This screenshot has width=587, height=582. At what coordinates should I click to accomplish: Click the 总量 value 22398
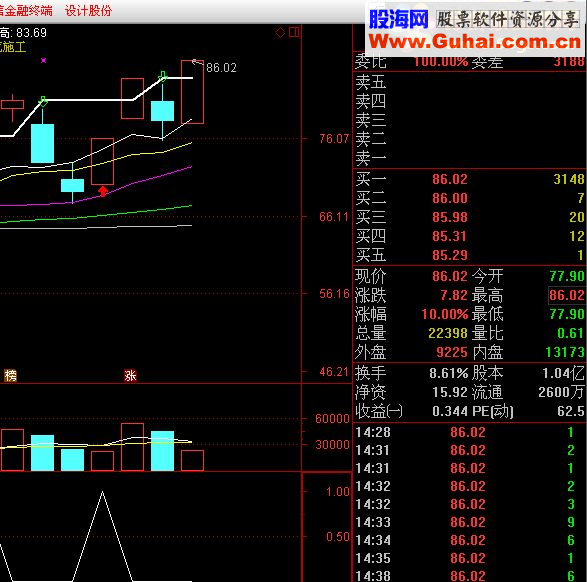(x=448, y=333)
